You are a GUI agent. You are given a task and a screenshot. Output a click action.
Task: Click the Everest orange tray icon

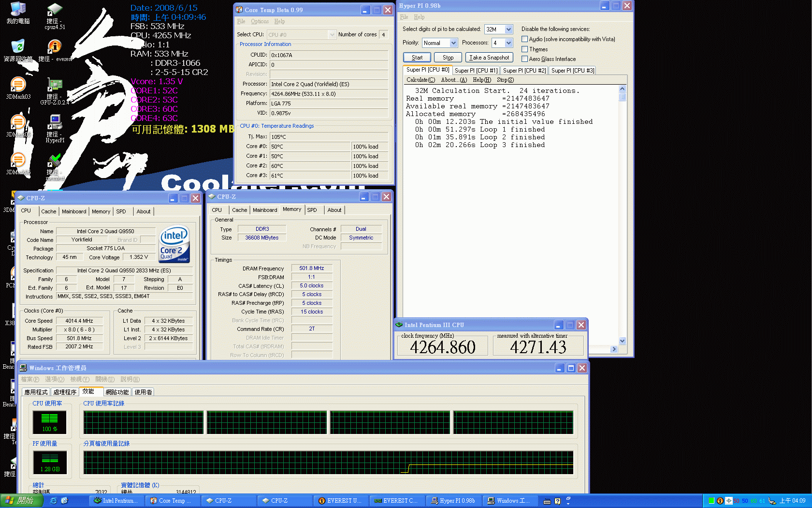[720, 501]
